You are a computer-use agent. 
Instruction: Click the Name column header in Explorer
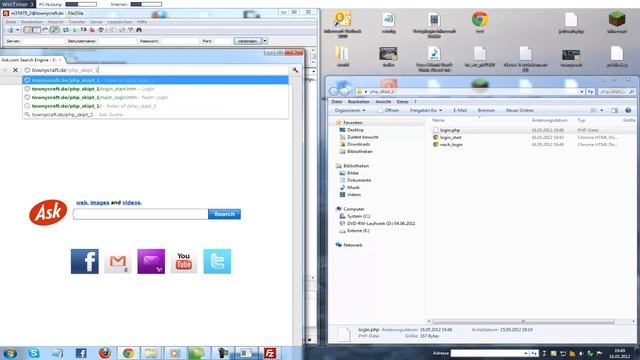tap(438, 120)
